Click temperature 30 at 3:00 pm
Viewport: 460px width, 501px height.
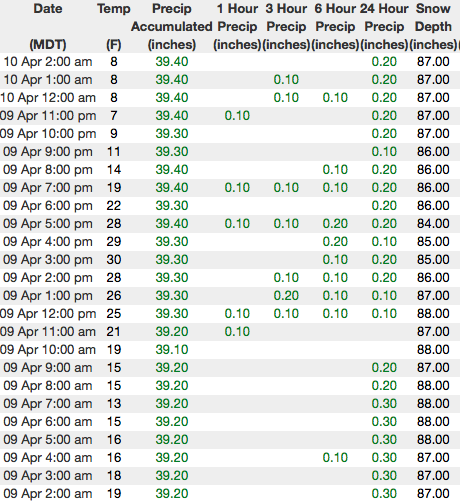[x=114, y=260]
